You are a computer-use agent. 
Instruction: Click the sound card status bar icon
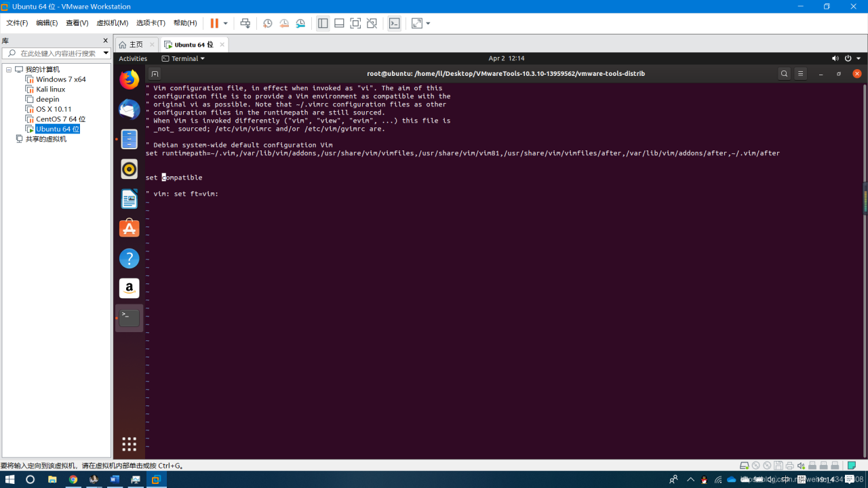(801, 466)
